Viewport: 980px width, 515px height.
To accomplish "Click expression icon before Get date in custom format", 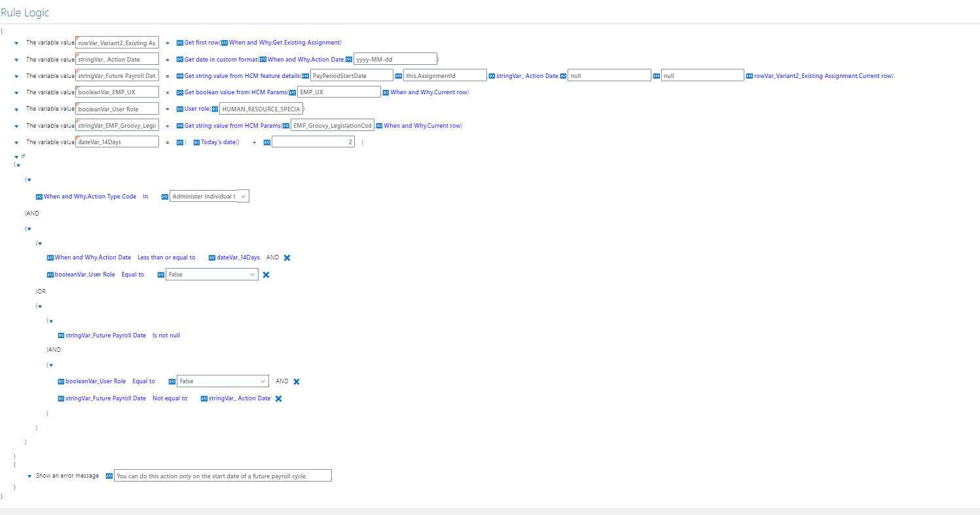I will (x=179, y=59).
